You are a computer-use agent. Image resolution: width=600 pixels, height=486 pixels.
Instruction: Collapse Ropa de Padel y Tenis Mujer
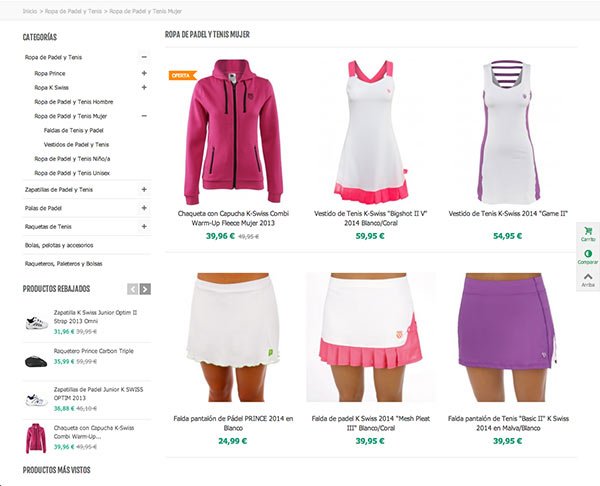tap(144, 116)
